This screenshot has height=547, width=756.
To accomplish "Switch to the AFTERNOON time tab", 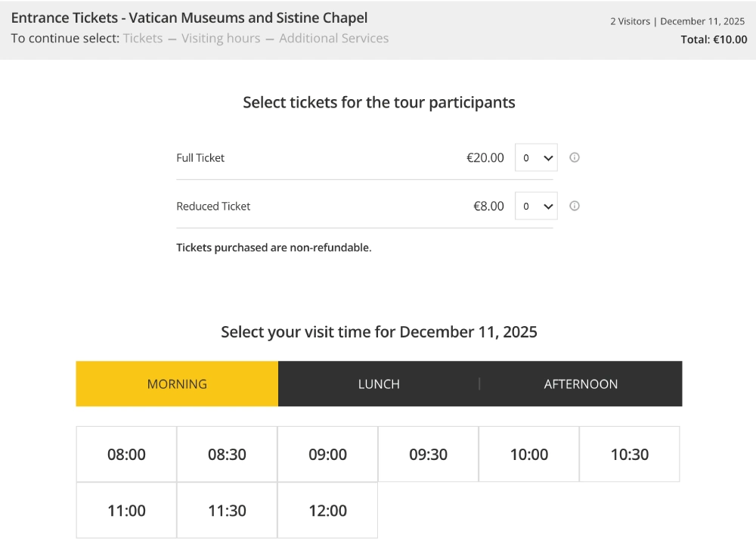I will 581,384.
